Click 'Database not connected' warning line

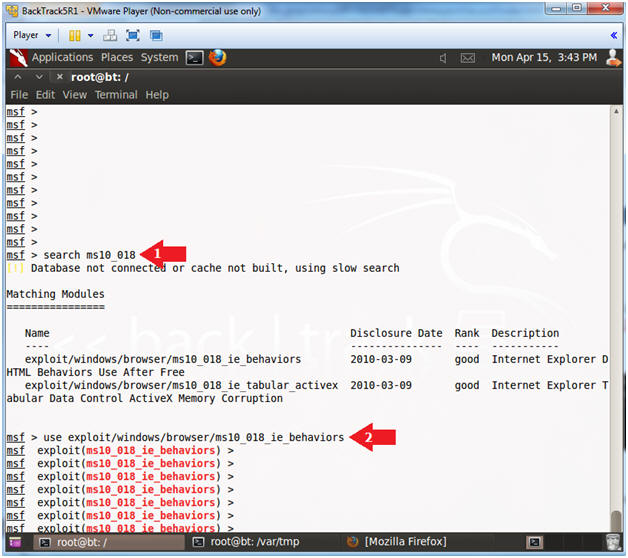pyautogui.click(x=203, y=268)
